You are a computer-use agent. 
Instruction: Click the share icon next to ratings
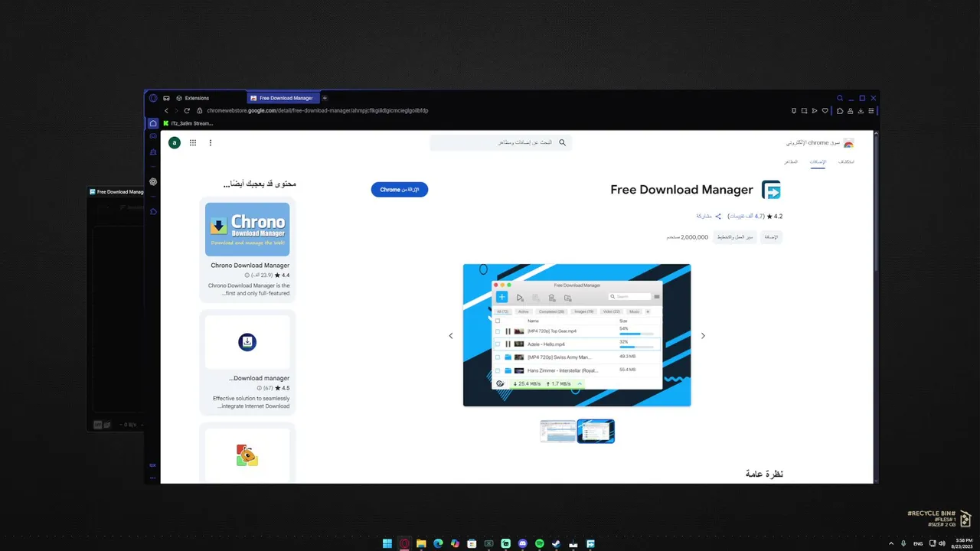click(x=718, y=217)
